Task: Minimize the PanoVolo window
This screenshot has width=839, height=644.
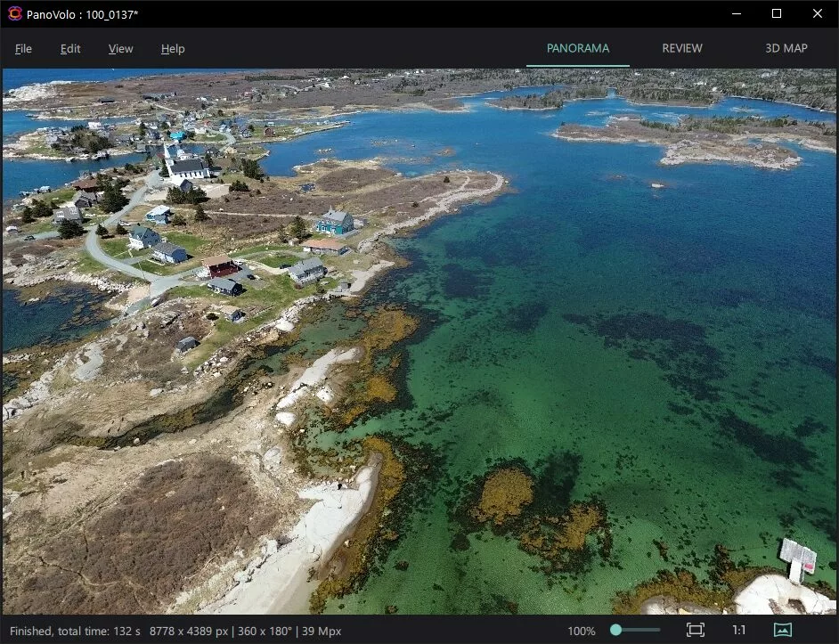Action: pos(737,14)
